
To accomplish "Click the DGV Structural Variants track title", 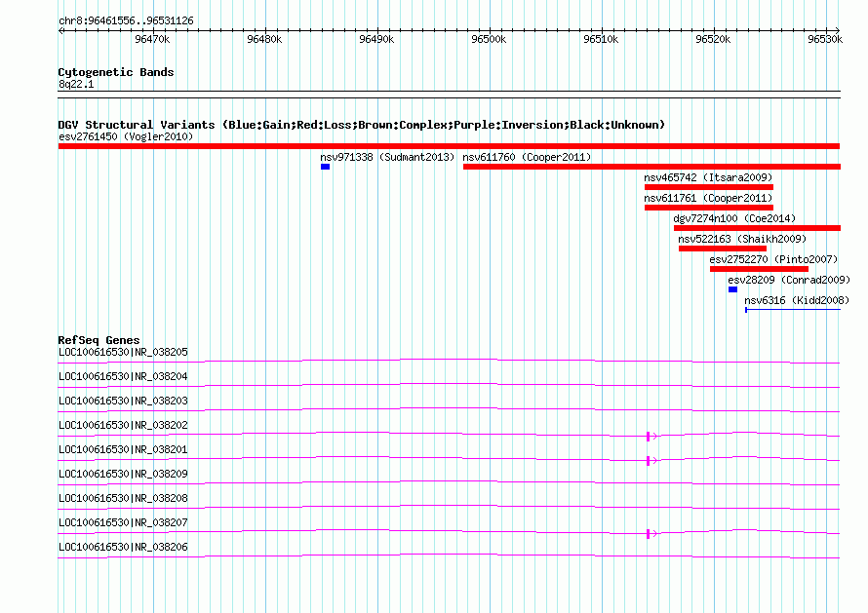I will tap(361, 125).
